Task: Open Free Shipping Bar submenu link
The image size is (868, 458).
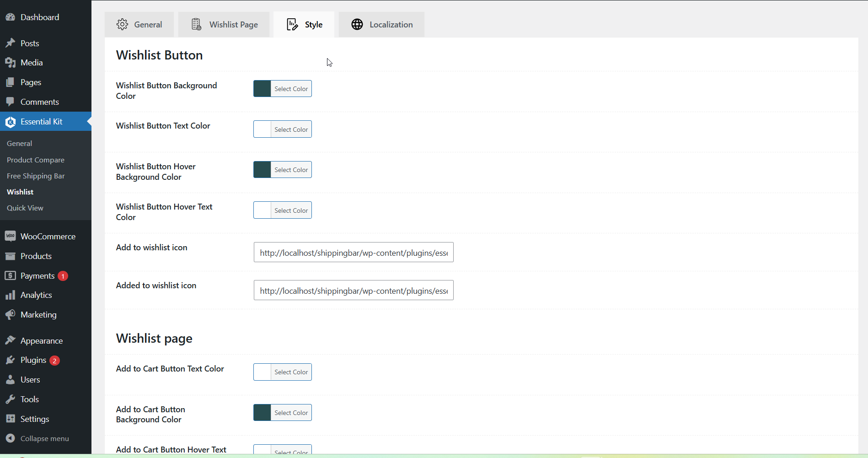Action: [36, 176]
